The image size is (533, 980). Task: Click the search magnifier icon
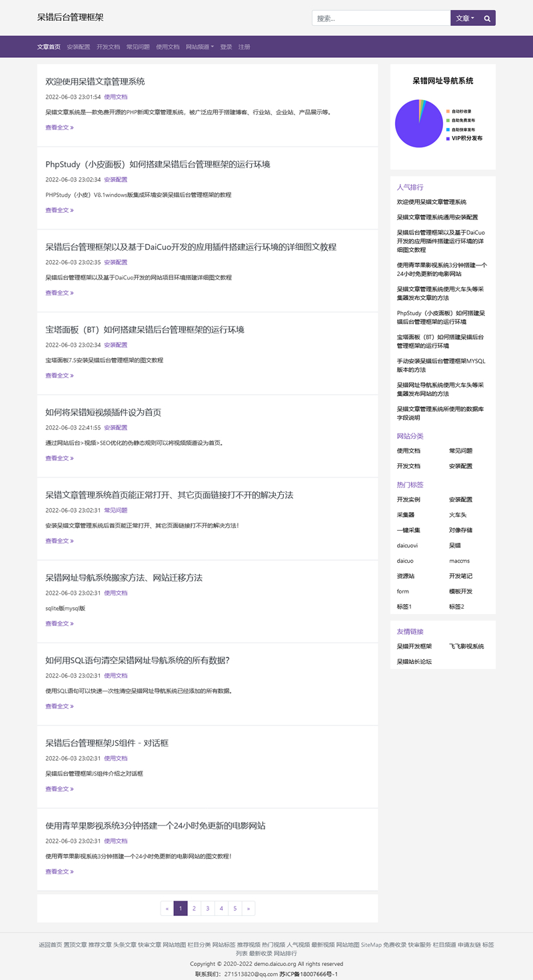[487, 17]
